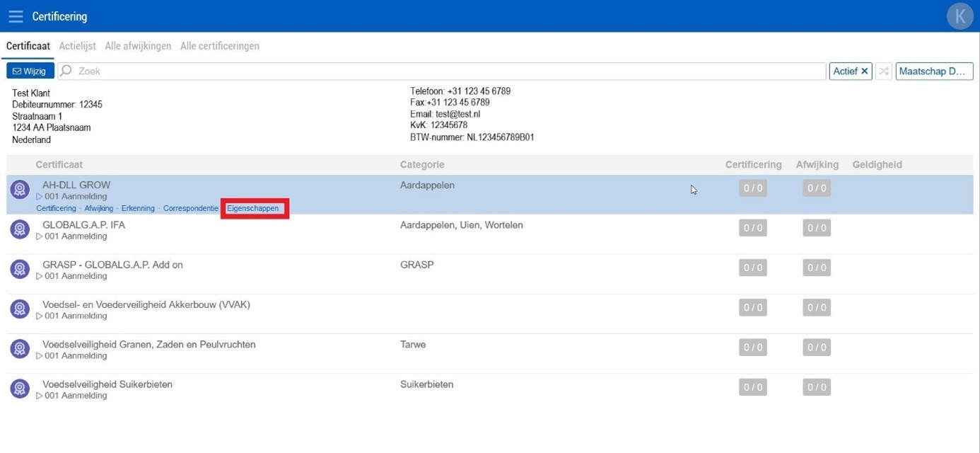Viewport: 980px width, 453px height.
Task: Switch to the Actielijst tab
Action: [x=77, y=46]
